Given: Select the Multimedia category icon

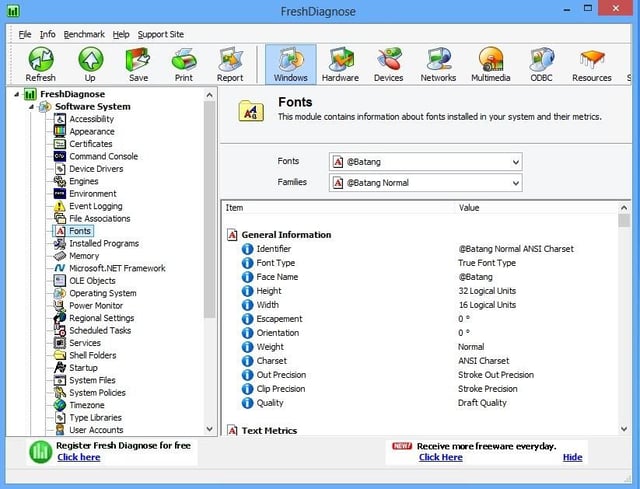Looking at the screenshot, I should pos(491,64).
